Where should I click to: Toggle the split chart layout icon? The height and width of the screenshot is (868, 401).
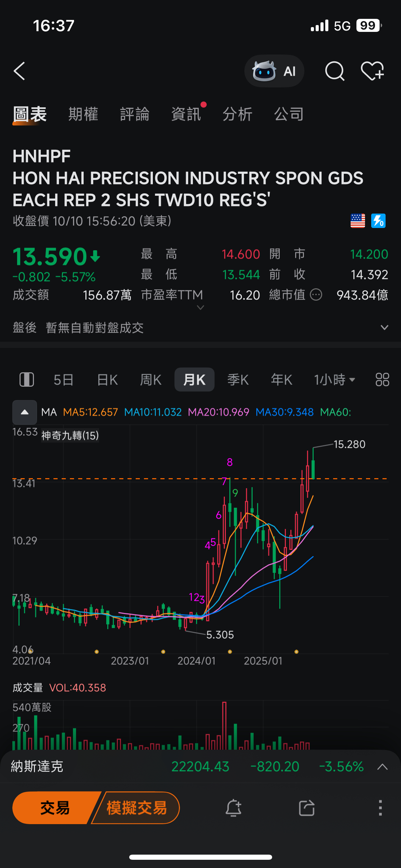[27, 379]
